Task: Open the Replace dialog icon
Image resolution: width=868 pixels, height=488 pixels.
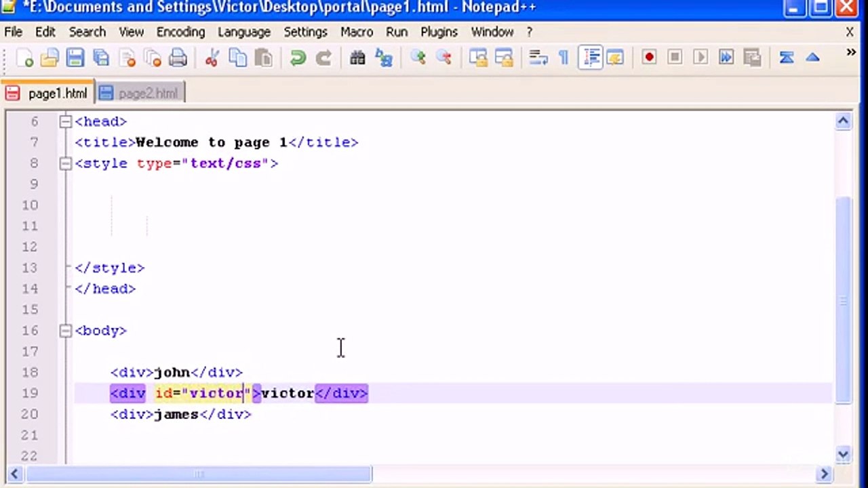Action: (x=384, y=58)
